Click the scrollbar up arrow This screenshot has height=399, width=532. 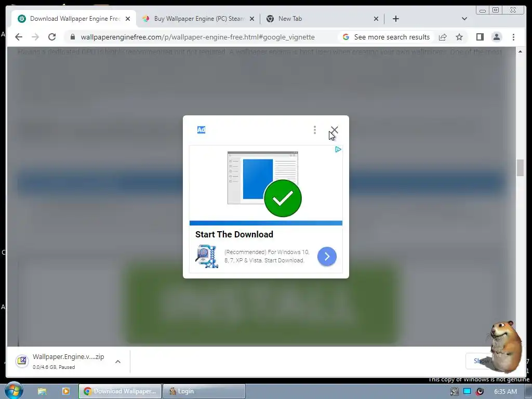[x=520, y=51]
